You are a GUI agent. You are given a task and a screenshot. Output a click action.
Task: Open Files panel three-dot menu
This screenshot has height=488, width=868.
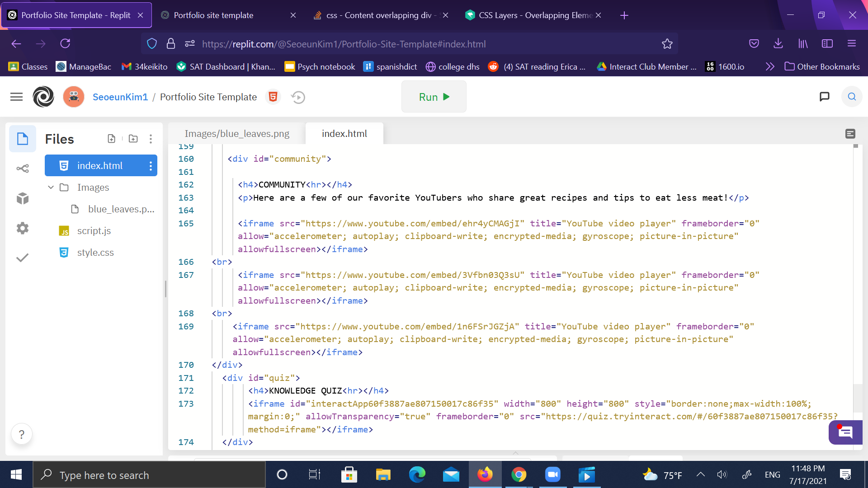(x=151, y=139)
